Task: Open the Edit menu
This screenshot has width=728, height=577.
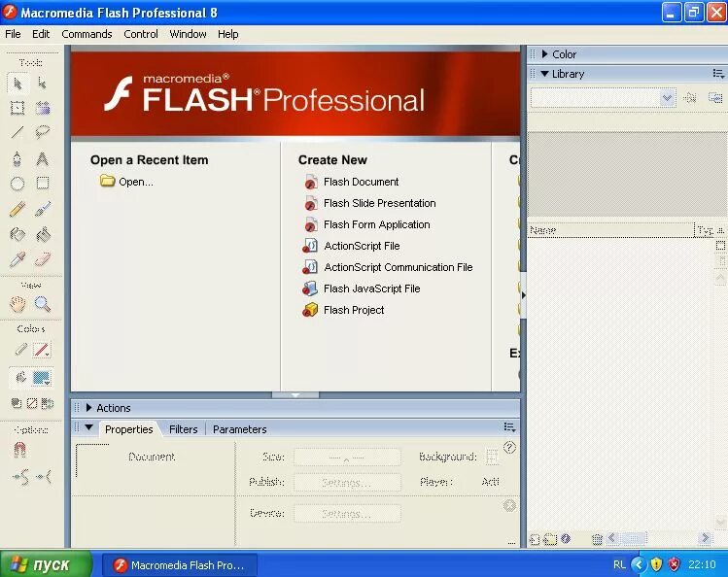Action: pyautogui.click(x=41, y=34)
